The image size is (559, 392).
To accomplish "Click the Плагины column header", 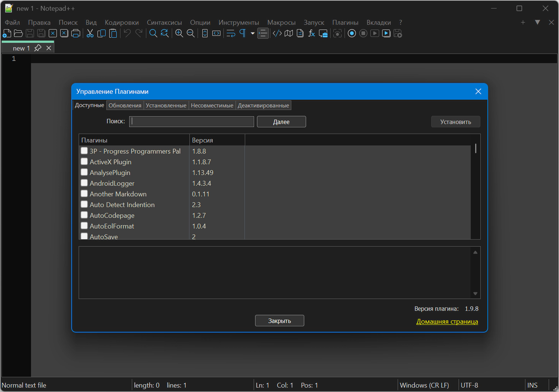I will point(134,140).
